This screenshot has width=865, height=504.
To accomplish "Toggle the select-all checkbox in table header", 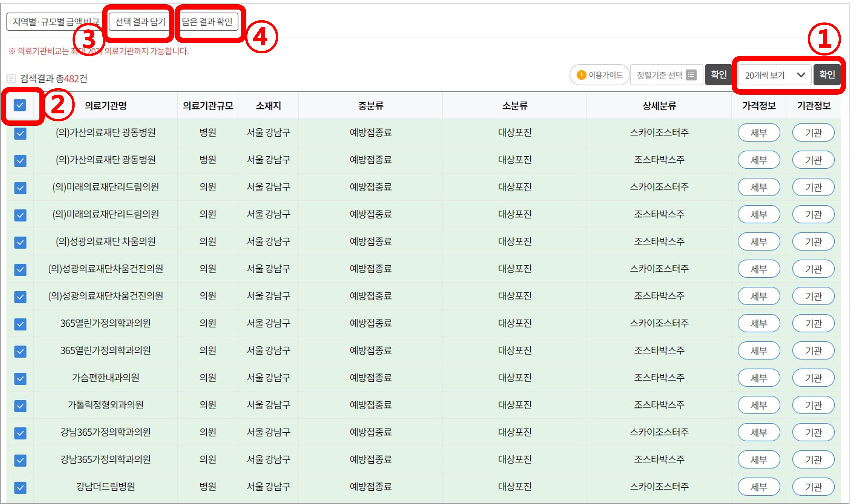I will point(20,105).
